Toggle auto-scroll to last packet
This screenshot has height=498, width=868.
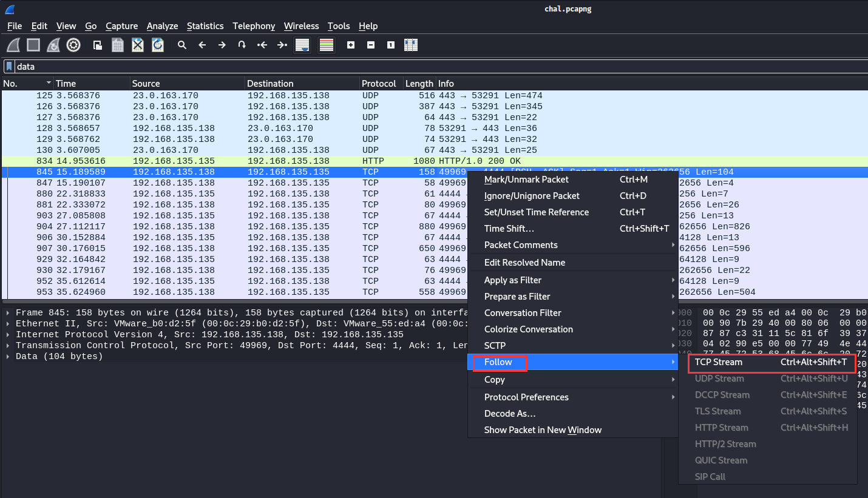click(x=302, y=45)
